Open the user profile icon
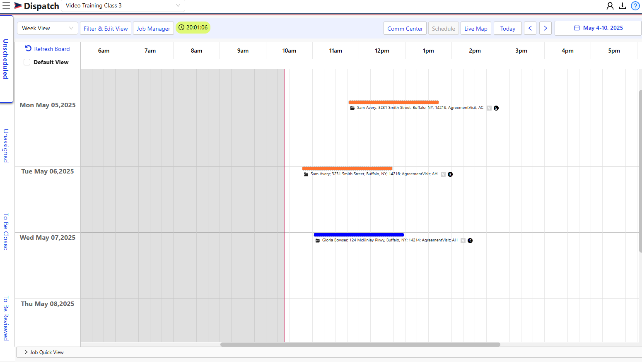 610,6
